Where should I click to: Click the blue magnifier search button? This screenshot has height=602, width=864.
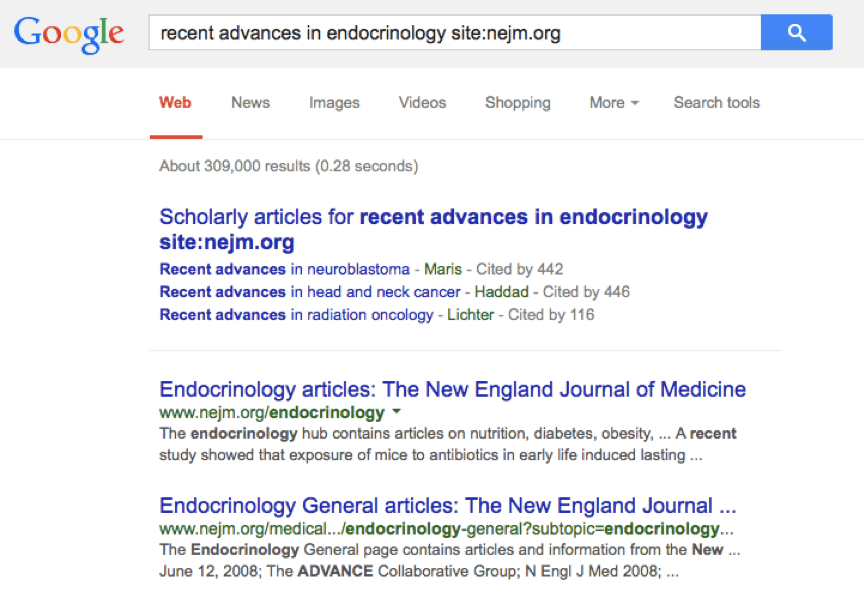coord(796,32)
